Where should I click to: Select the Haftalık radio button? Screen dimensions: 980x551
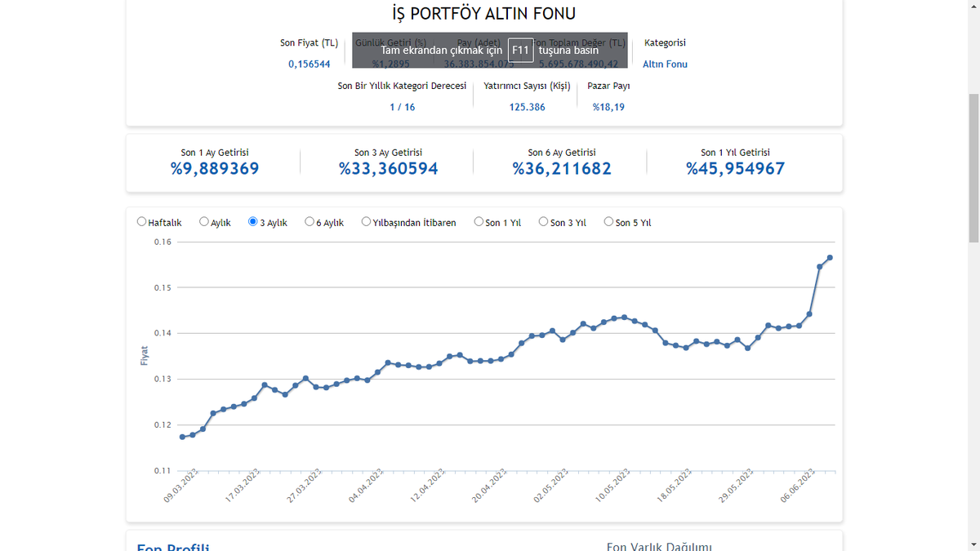pos(142,221)
